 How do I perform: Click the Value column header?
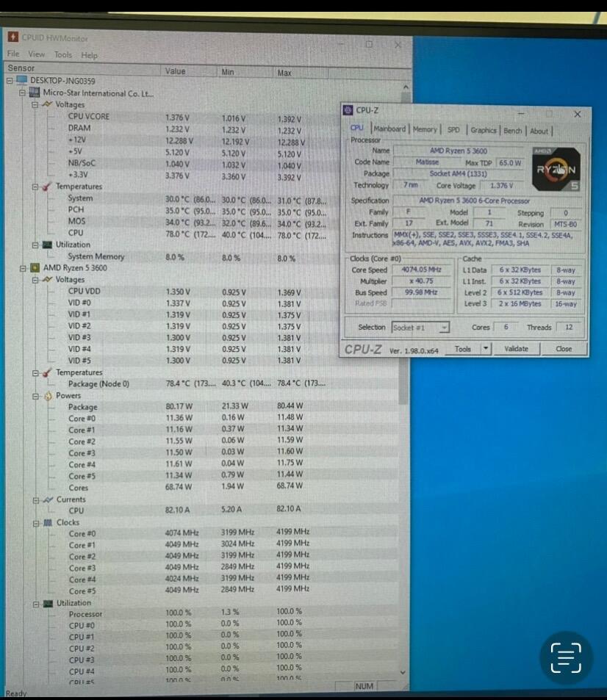click(190, 71)
